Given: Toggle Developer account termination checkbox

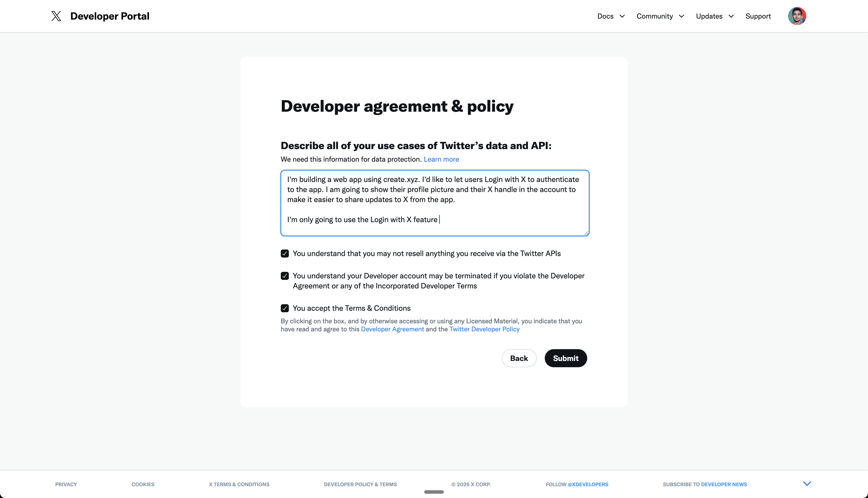Looking at the screenshot, I should [285, 276].
